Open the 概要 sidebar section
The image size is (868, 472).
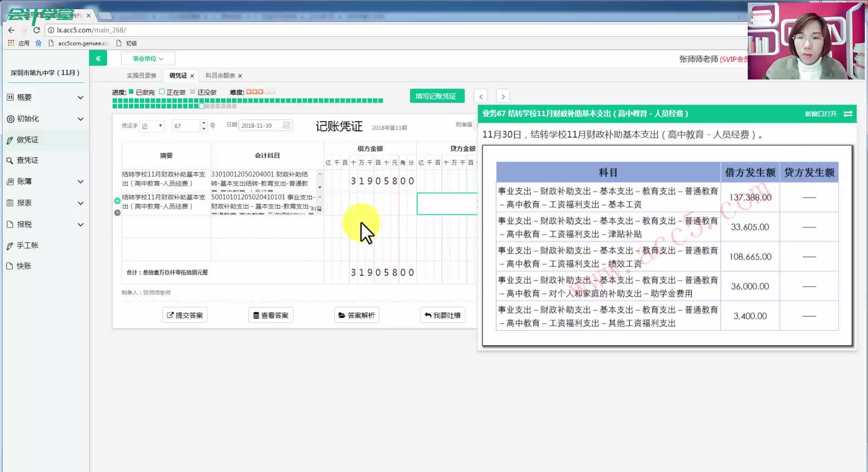pos(45,97)
